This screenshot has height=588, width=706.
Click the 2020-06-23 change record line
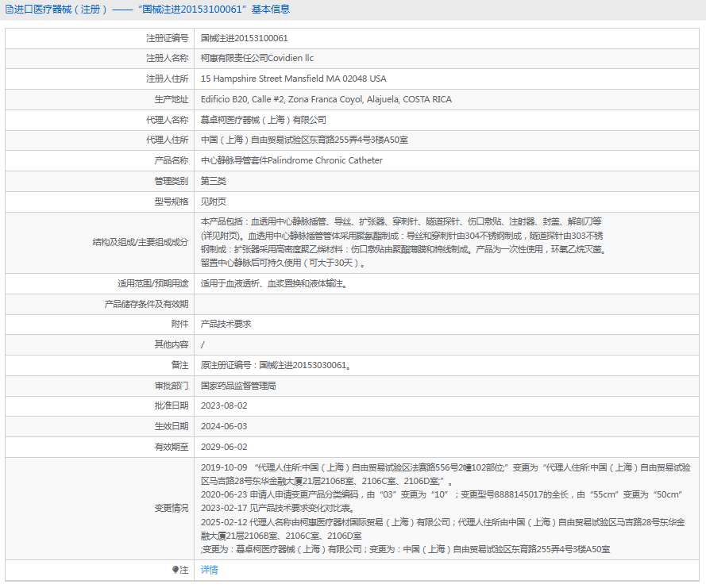click(442, 495)
